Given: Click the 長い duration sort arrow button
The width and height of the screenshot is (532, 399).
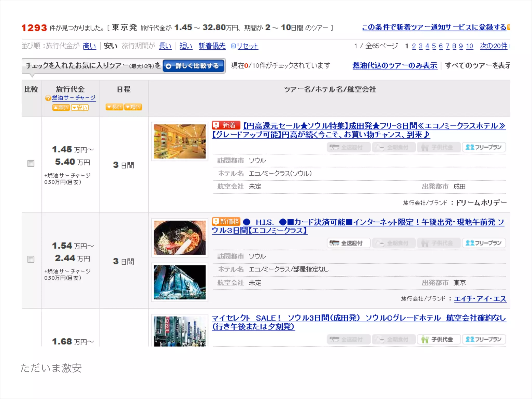Looking at the screenshot, I should pos(114,107).
